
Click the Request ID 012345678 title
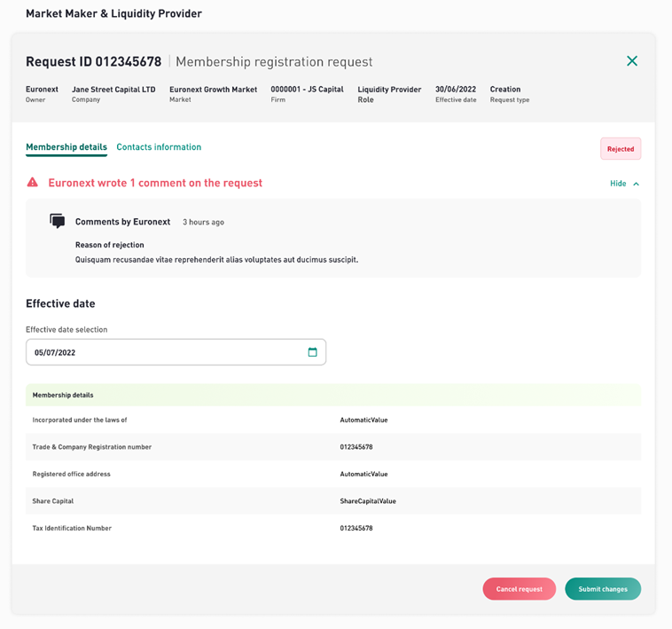pos(94,62)
